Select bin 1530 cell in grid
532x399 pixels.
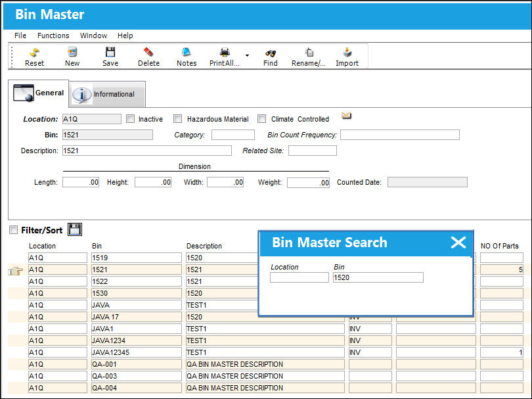pyautogui.click(x=137, y=293)
